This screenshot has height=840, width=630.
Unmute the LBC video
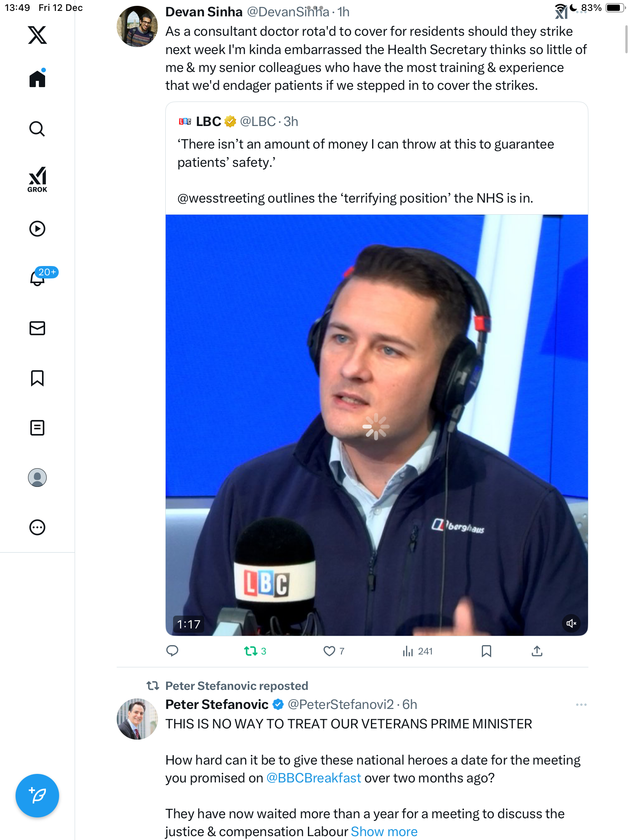coord(571,623)
